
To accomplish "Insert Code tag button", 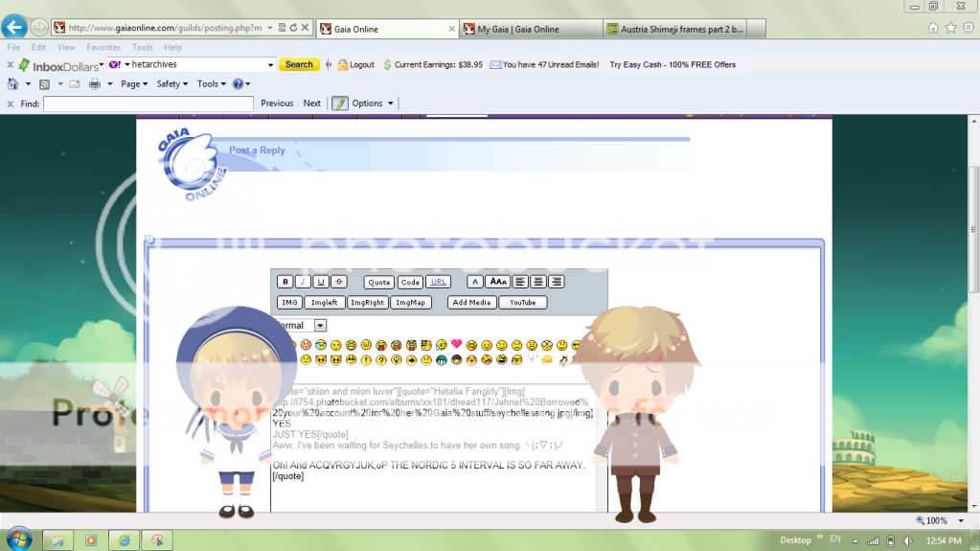I will pos(410,282).
